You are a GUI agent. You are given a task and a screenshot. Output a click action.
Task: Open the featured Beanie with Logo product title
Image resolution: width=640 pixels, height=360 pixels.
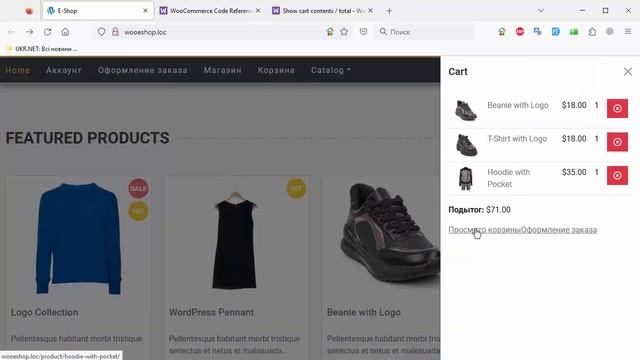[x=364, y=313]
